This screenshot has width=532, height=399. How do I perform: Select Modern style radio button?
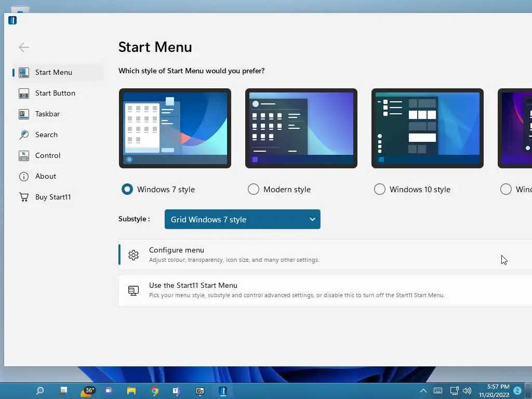click(x=254, y=189)
